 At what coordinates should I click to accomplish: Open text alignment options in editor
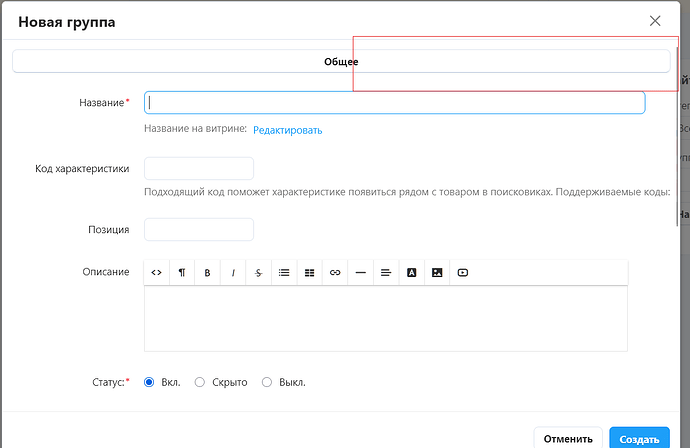point(386,272)
